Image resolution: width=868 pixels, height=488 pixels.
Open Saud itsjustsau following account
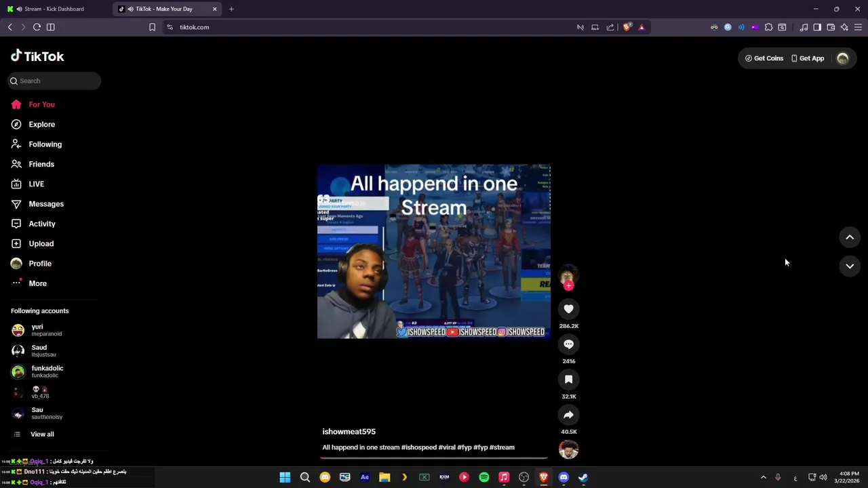[35, 351]
